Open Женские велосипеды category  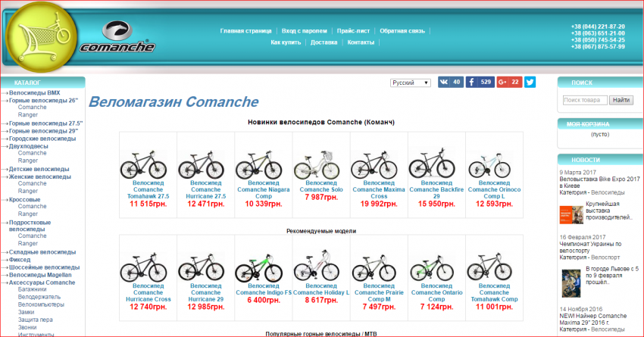[x=40, y=176]
